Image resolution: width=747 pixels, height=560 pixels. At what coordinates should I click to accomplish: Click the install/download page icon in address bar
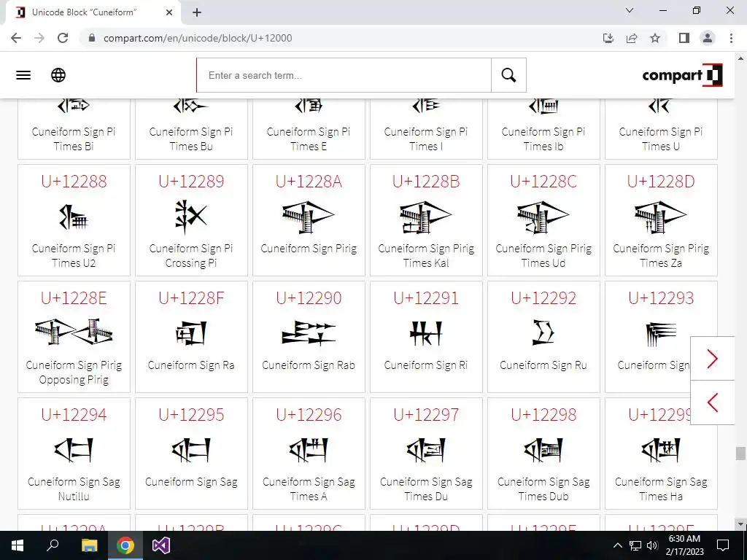pyautogui.click(x=608, y=38)
